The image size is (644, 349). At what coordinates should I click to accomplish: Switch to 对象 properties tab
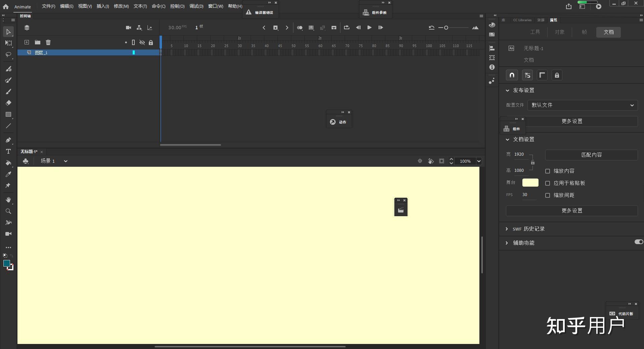click(x=560, y=32)
